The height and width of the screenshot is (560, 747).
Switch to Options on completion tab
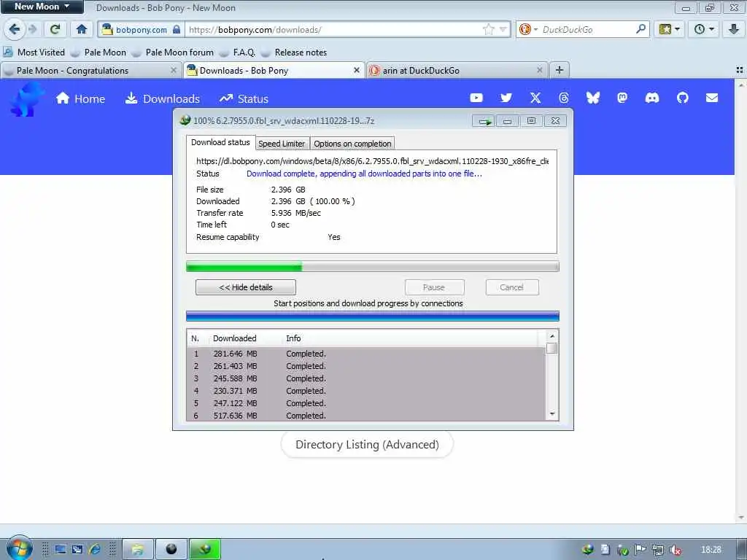coord(352,144)
